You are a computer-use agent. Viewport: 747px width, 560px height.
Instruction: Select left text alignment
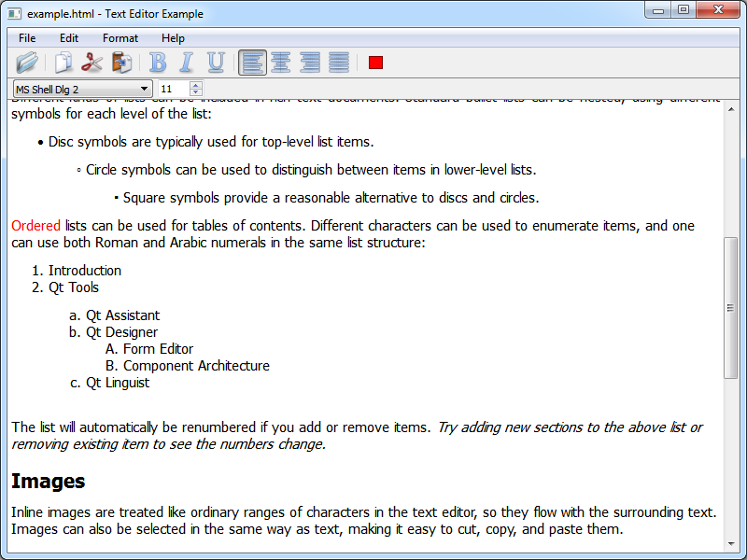[252, 63]
